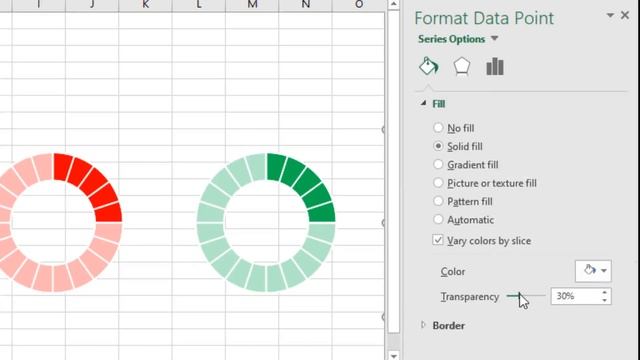Click the Color label
The width and height of the screenshot is (640, 360).
pos(453,271)
